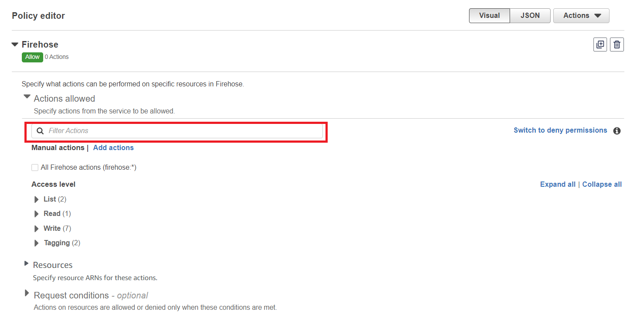
Task: Open the Actions dropdown menu
Action: tap(581, 16)
